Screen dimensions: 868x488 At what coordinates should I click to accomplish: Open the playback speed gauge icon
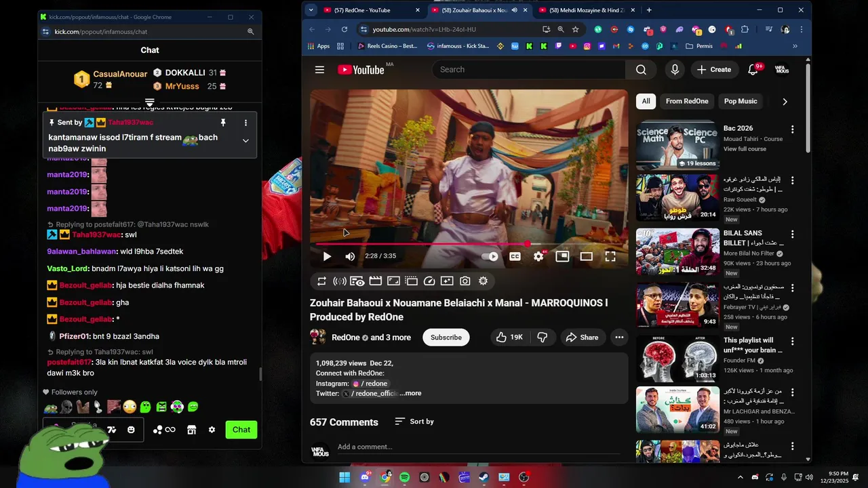[x=429, y=281]
